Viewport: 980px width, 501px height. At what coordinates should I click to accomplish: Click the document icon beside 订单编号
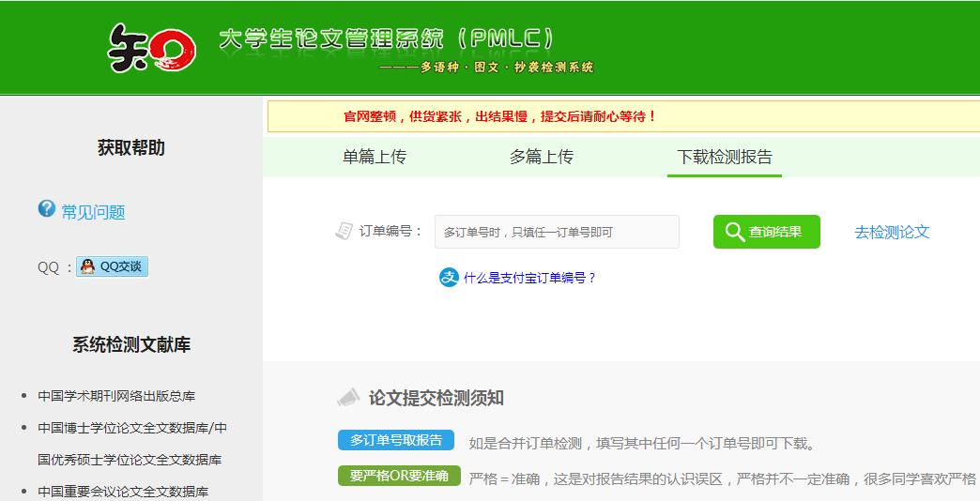(344, 231)
